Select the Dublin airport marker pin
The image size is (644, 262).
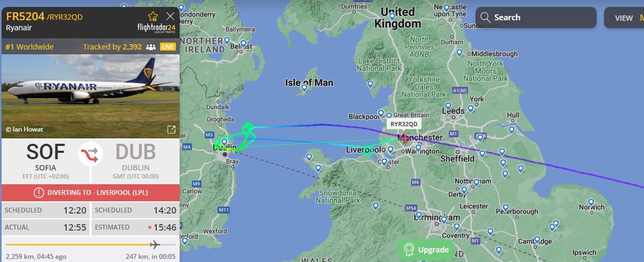click(224, 143)
